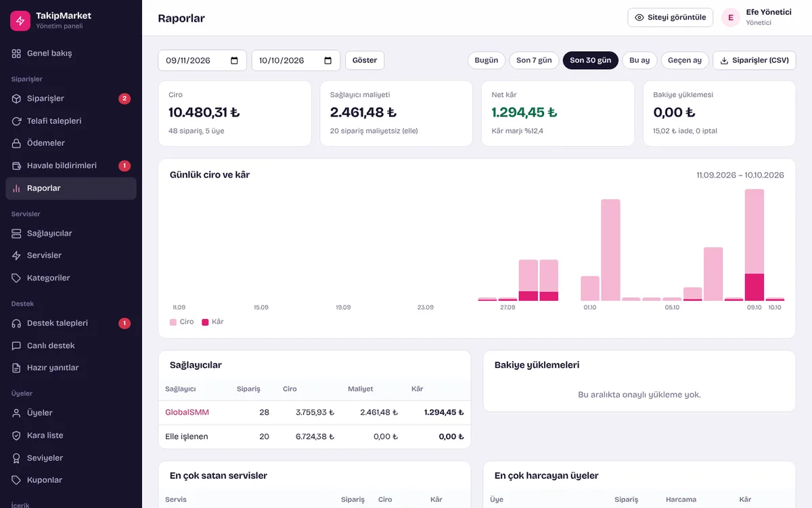Select the Bugün date range
Screen dimensions: 812x508
click(x=487, y=60)
